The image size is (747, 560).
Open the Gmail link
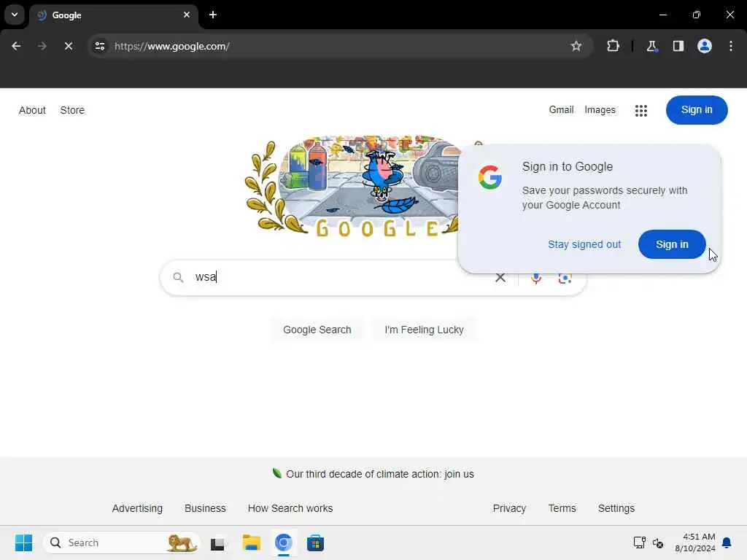[561, 109]
